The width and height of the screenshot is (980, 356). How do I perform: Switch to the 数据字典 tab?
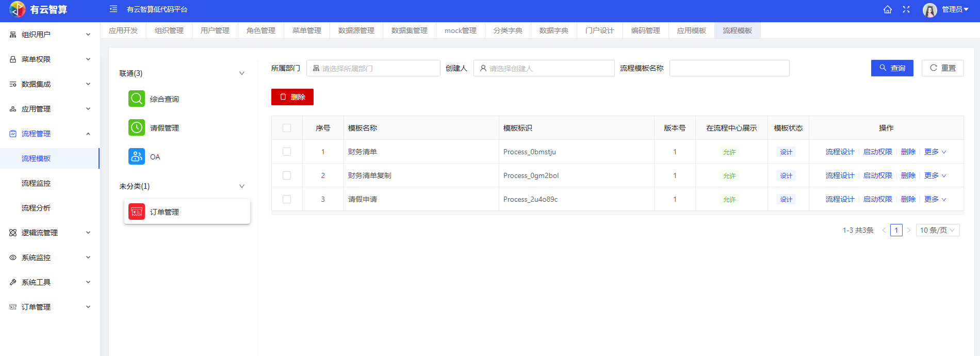tap(553, 30)
